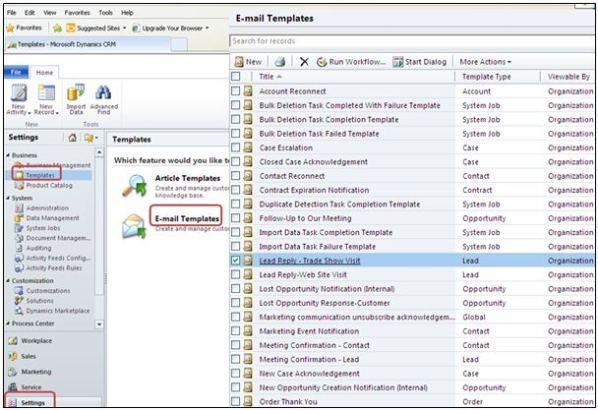Check the Account Reconnect row checkbox
Viewport: 598px width, 410px height.
[236, 91]
